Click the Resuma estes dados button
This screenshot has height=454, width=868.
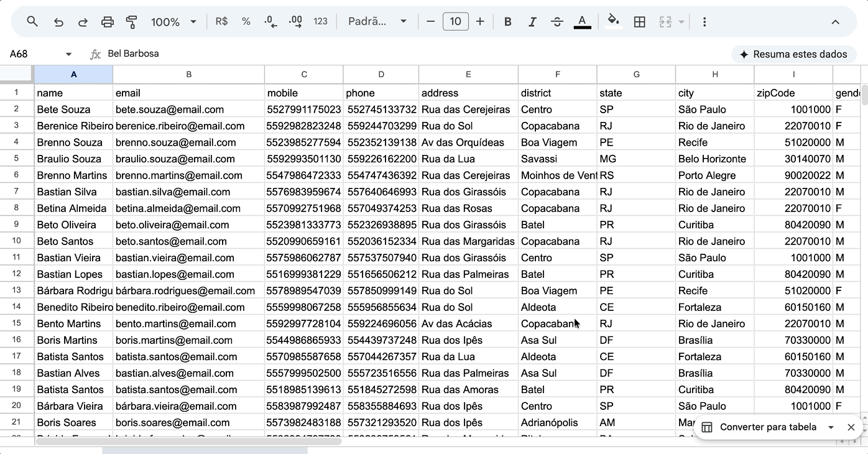tap(794, 54)
